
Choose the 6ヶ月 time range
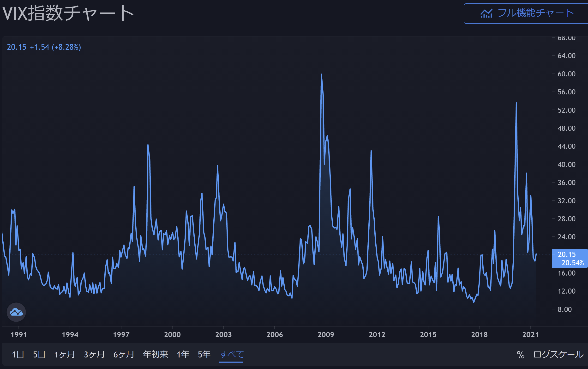pos(124,354)
